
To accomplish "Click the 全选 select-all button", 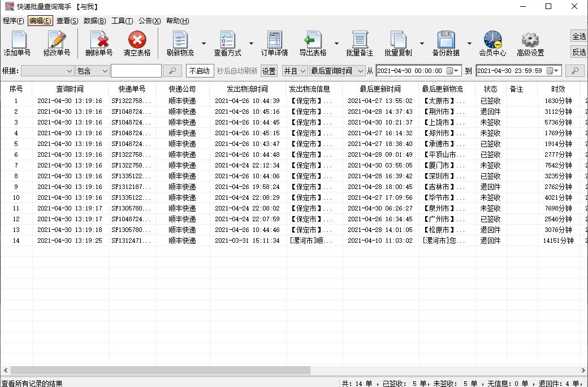I will [580, 36].
